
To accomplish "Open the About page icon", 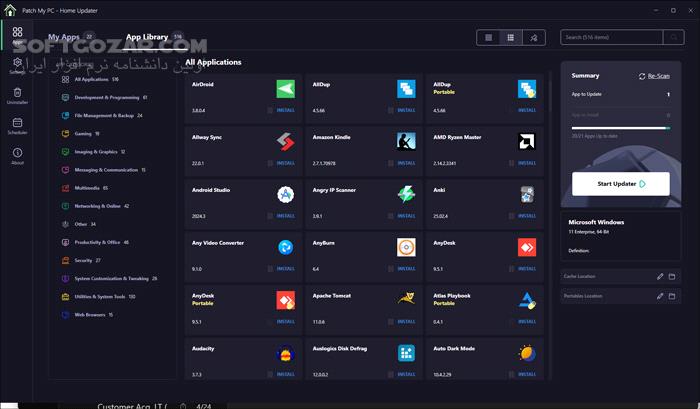I will coord(17,155).
